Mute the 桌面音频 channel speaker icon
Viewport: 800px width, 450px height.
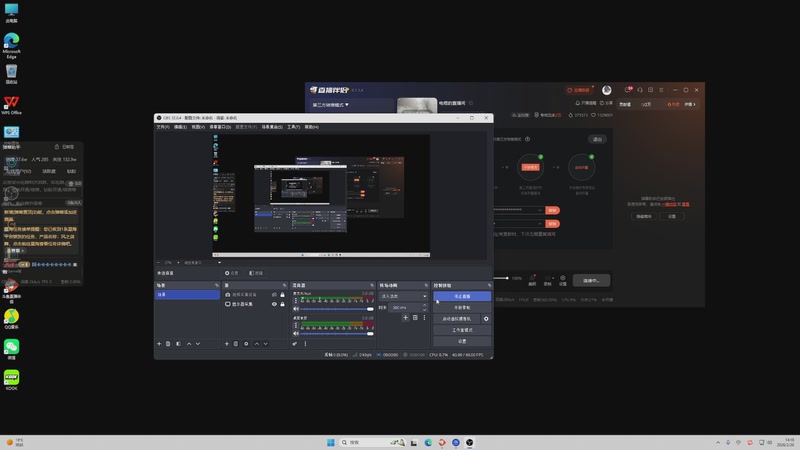296,333
